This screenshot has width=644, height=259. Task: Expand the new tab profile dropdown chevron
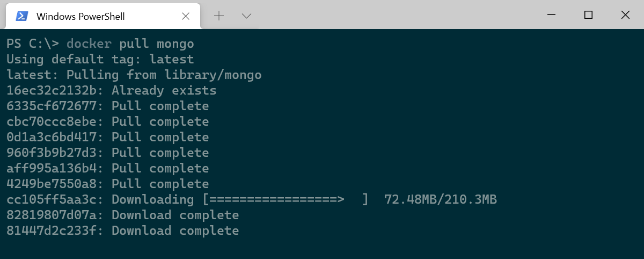pyautogui.click(x=247, y=16)
